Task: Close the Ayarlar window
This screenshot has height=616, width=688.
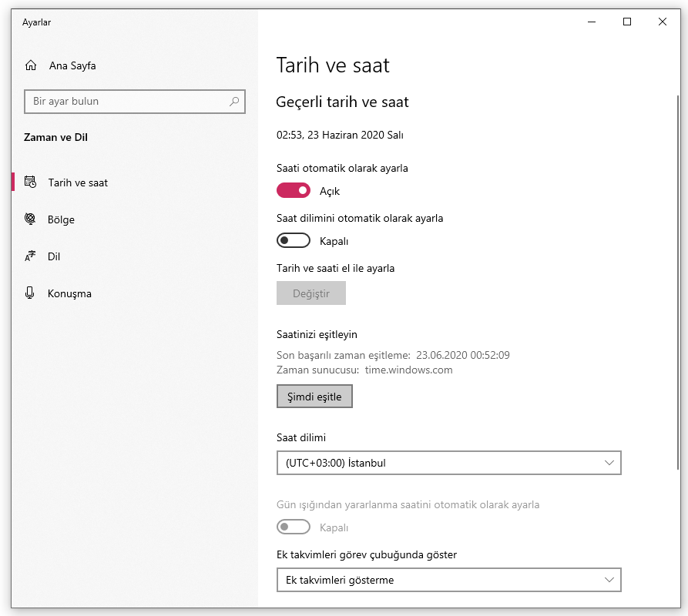Action: [663, 22]
